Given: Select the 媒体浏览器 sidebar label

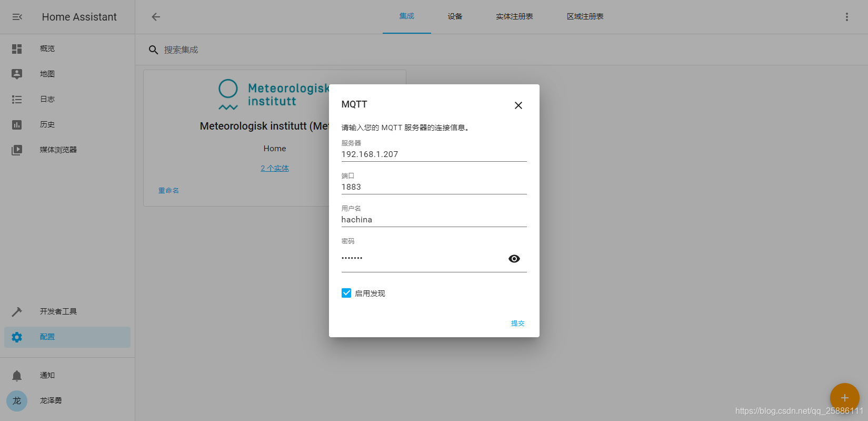Looking at the screenshot, I should tap(58, 150).
